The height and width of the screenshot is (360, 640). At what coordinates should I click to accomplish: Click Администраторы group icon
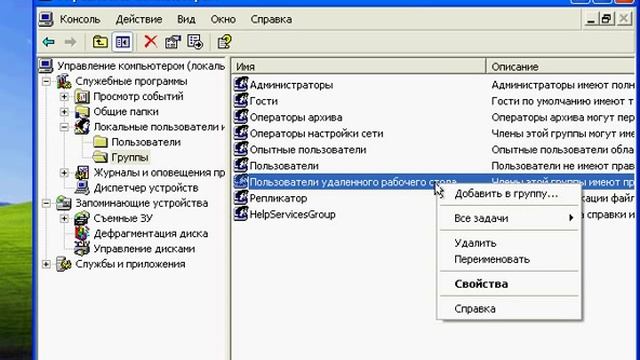coord(241,84)
